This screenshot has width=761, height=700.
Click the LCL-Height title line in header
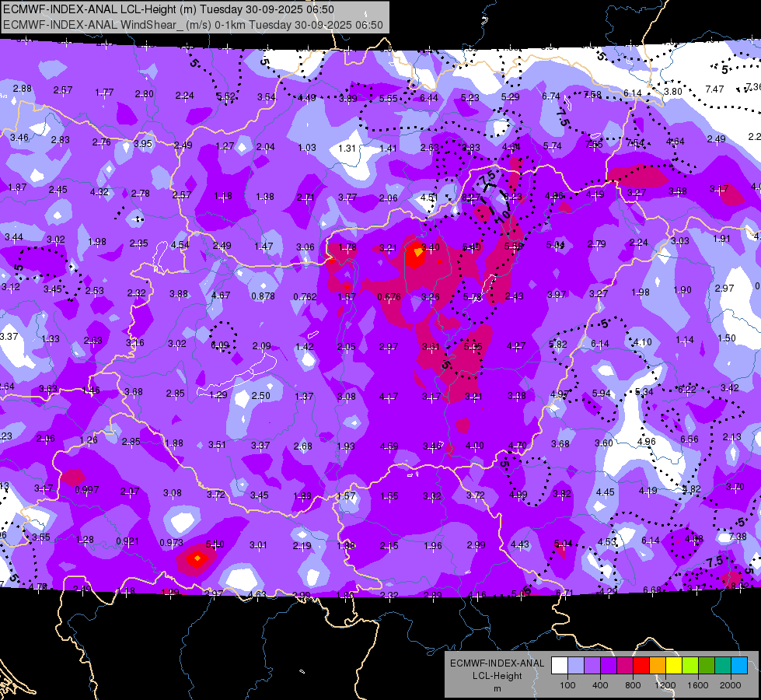click(169, 9)
